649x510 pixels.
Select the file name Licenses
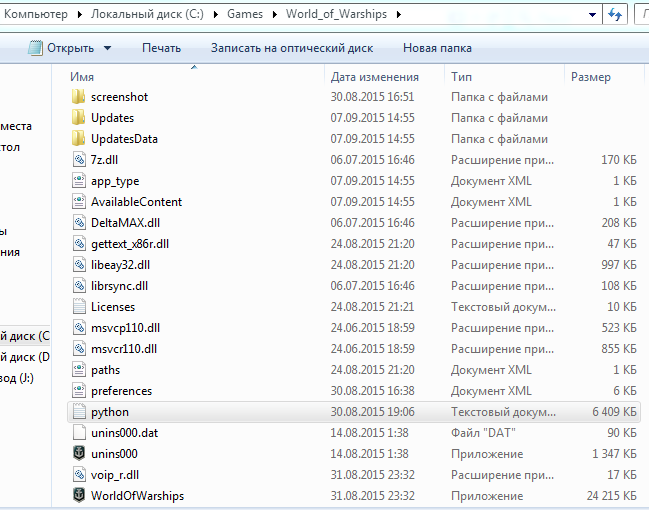(113, 307)
